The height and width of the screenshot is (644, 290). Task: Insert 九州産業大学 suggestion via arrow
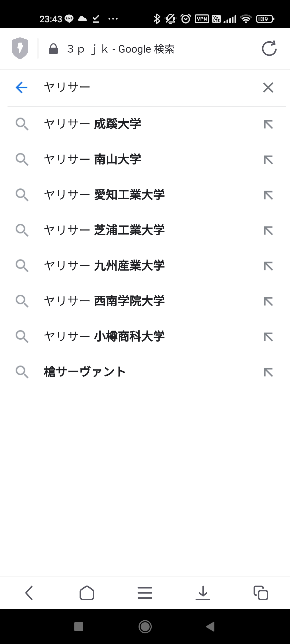(268, 266)
